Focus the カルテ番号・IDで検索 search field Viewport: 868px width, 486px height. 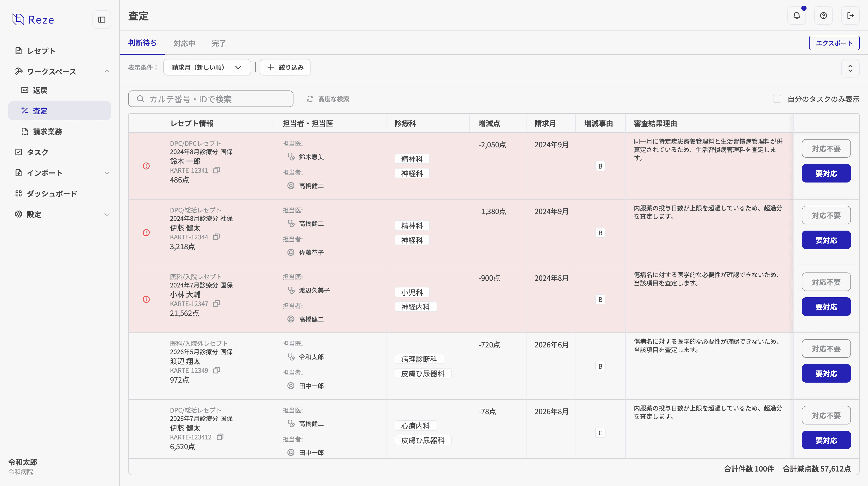(x=211, y=99)
